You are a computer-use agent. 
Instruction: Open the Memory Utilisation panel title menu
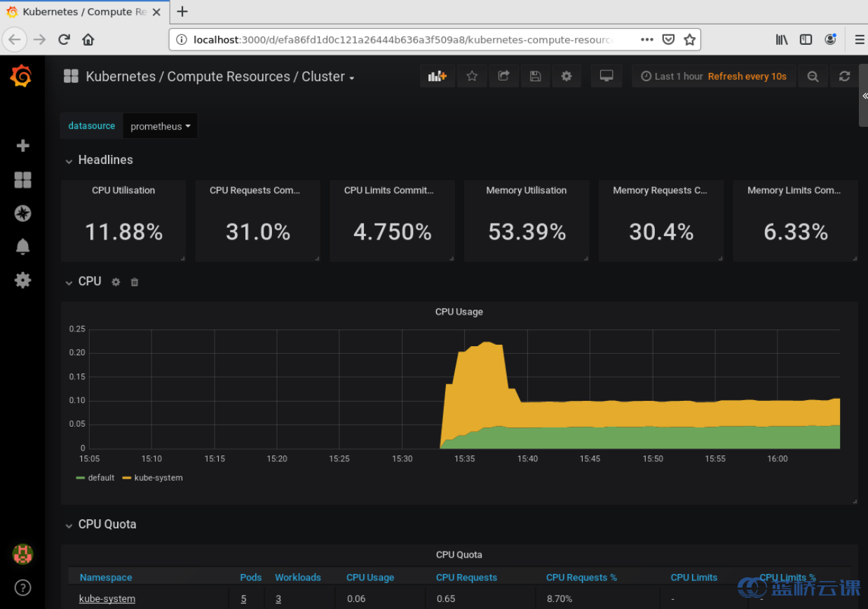point(527,190)
